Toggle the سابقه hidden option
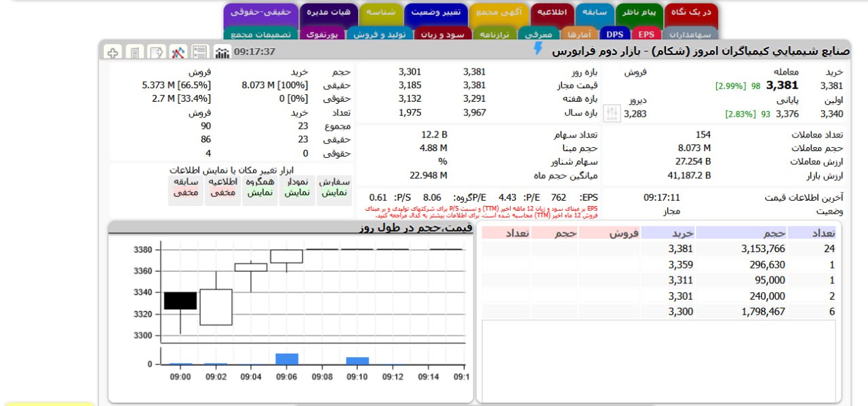 tap(185, 187)
